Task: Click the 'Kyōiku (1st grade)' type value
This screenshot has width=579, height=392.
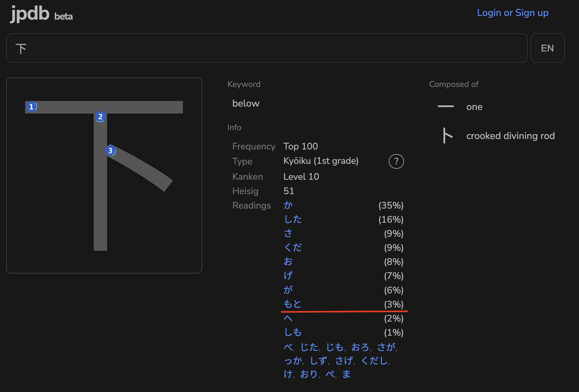Action: tap(321, 161)
